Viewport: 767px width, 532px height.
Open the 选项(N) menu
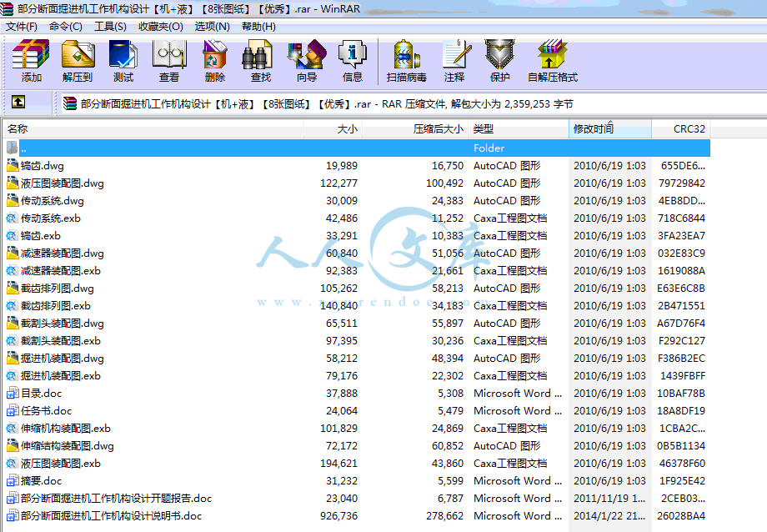coord(213,27)
